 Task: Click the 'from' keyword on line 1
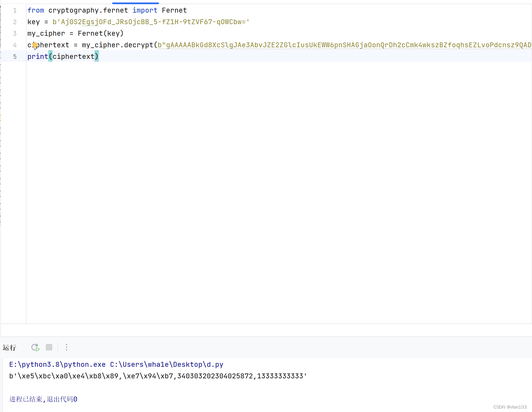(x=36, y=11)
